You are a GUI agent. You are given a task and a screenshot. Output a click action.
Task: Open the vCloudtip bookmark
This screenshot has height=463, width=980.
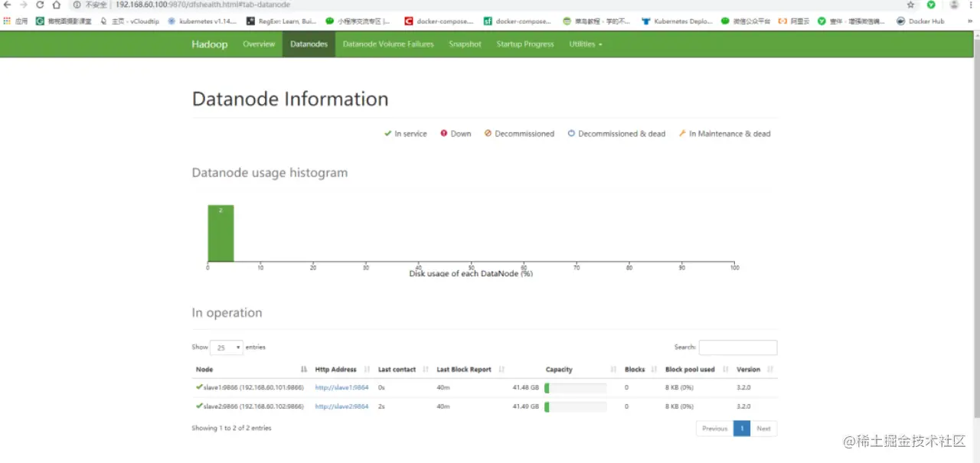[129, 21]
